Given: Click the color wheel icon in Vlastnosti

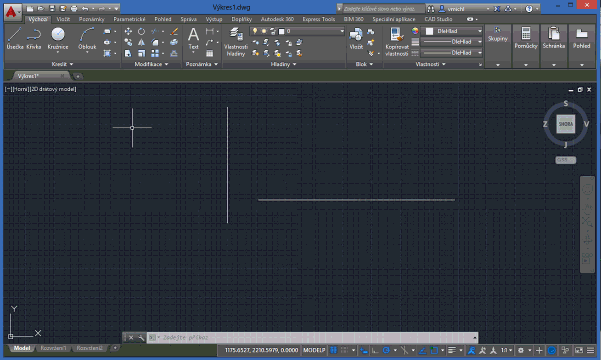Looking at the screenshot, I should pos(415,31).
